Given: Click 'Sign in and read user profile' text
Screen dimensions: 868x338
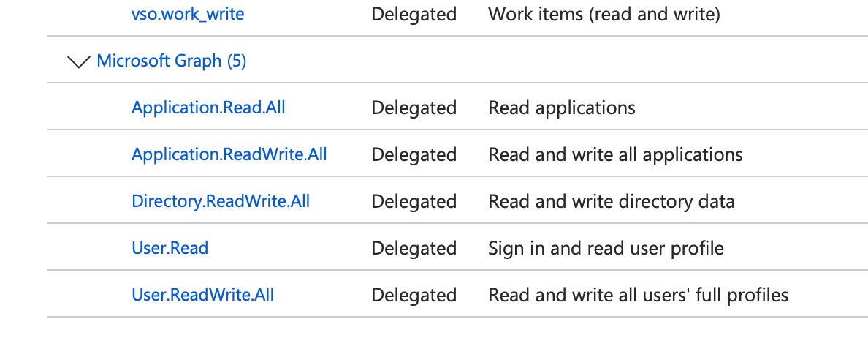Looking at the screenshot, I should click(x=606, y=248).
